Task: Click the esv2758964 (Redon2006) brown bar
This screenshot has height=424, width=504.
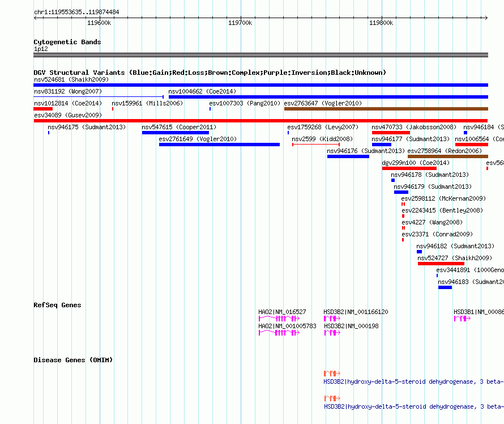Action: click(448, 156)
